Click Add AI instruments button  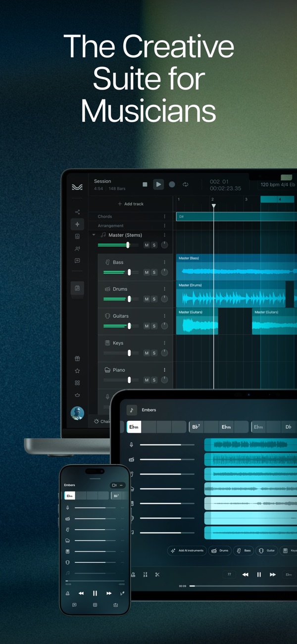click(x=187, y=550)
